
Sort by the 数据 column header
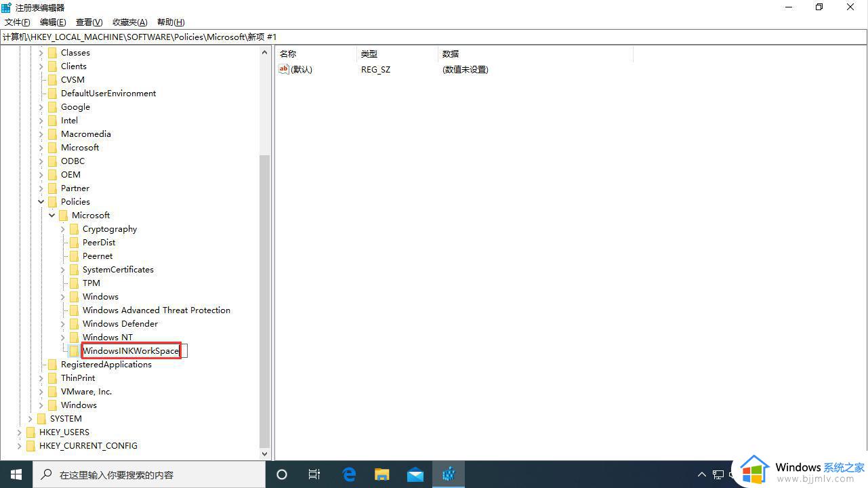coord(535,54)
